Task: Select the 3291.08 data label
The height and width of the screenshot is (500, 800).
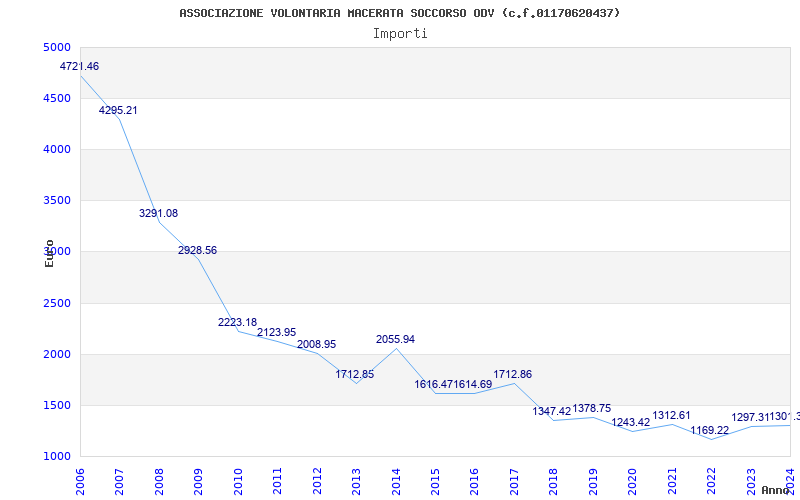Action: [158, 213]
